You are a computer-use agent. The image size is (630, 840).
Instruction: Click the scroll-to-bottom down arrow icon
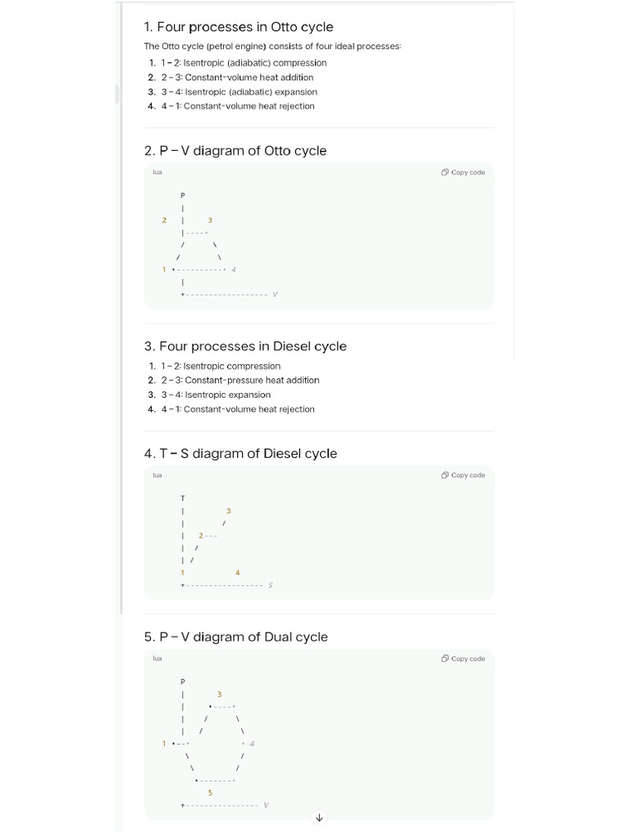(319, 818)
